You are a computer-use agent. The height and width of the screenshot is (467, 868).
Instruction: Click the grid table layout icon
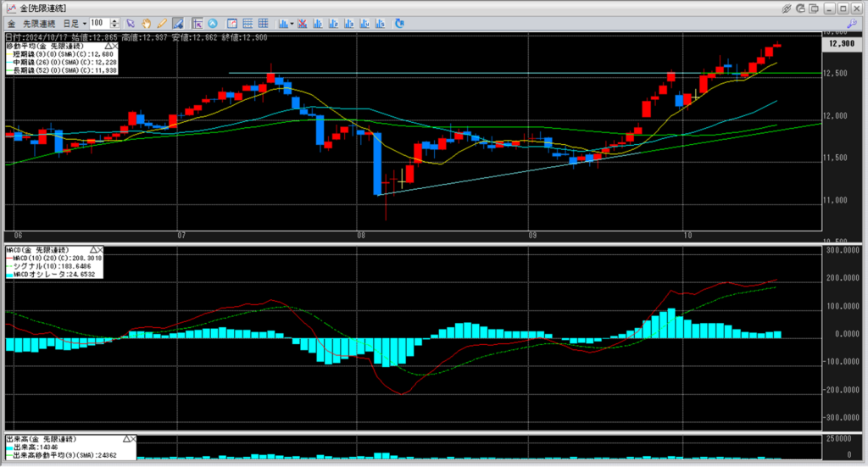[263, 23]
